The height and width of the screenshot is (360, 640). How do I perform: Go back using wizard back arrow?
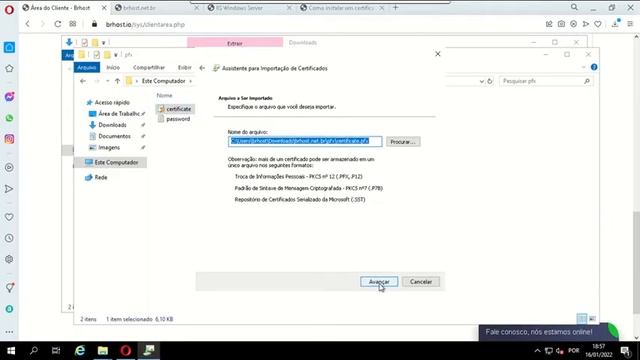(202, 68)
